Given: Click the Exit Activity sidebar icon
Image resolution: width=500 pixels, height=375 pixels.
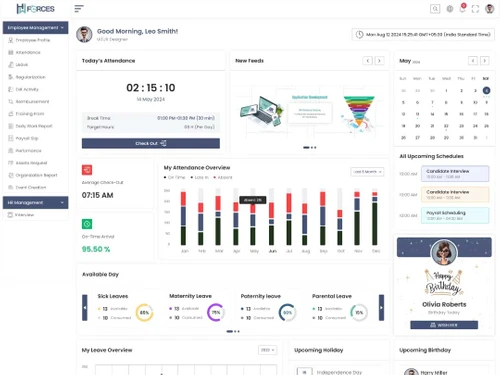Looking at the screenshot, I should click(x=11, y=89).
